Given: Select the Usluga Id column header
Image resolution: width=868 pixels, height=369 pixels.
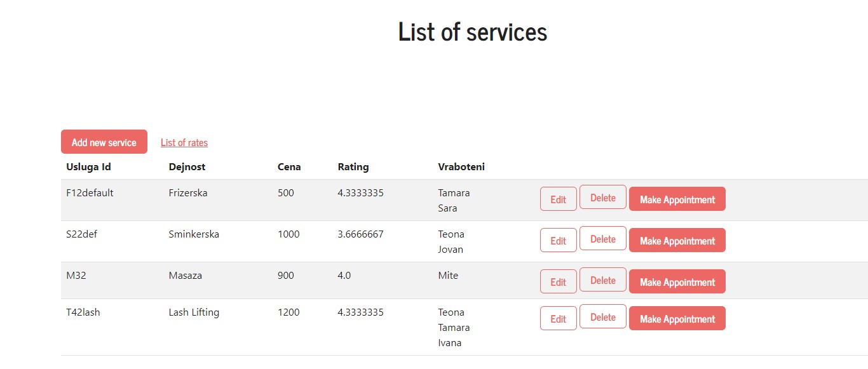Looking at the screenshot, I should (x=89, y=167).
